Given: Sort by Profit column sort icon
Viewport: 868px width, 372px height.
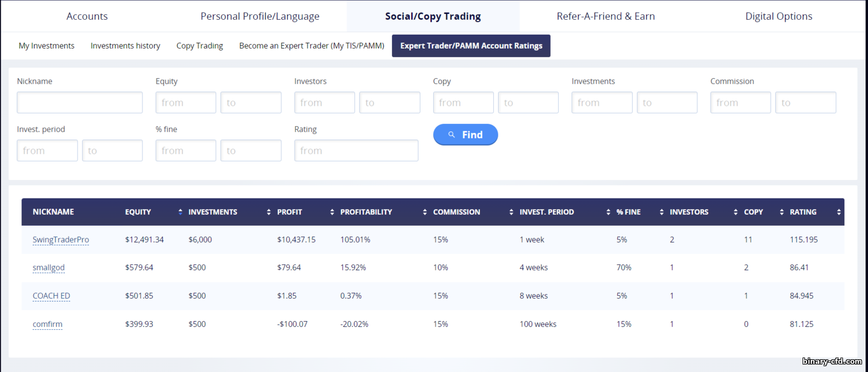Looking at the screenshot, I should [x=332, y=212].
